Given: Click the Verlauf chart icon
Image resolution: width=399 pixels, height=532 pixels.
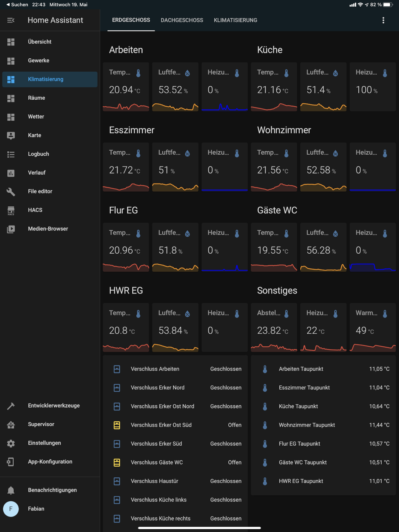Looking at the screenshot, I should click(x=11, y=173).
